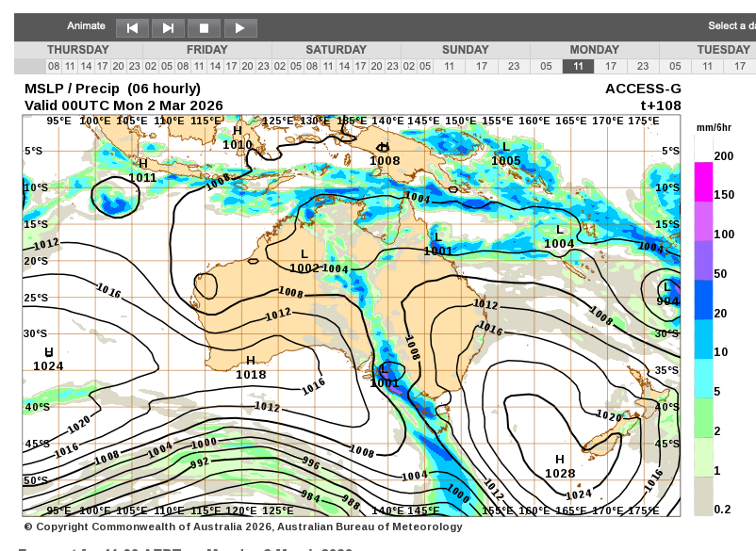
Task: Go to Sunday's 17 time step
Action: point(482,66)
